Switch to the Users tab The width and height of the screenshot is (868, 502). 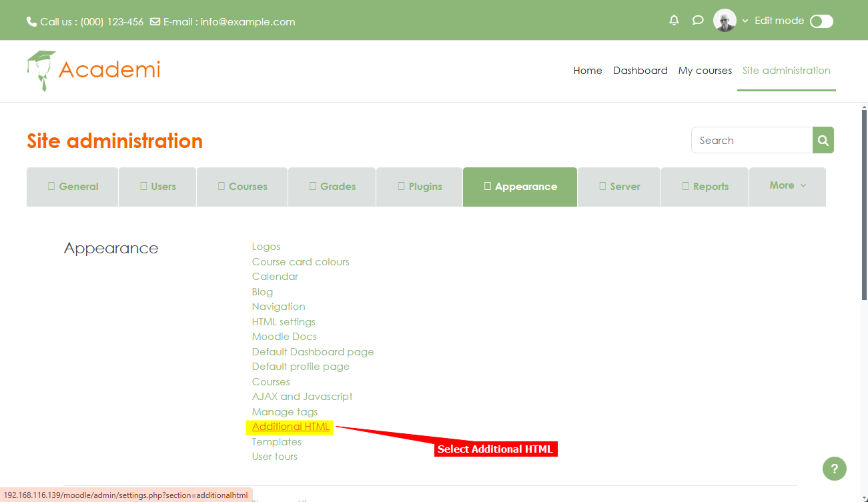point(157,187)
